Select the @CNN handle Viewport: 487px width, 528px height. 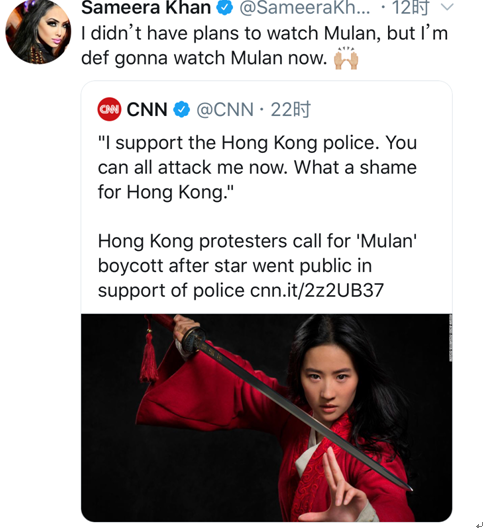(225, 109)
